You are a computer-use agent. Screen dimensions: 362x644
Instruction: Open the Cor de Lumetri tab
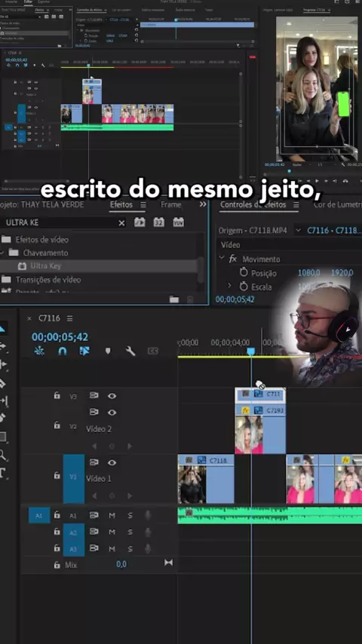click(x=337, y=204)
